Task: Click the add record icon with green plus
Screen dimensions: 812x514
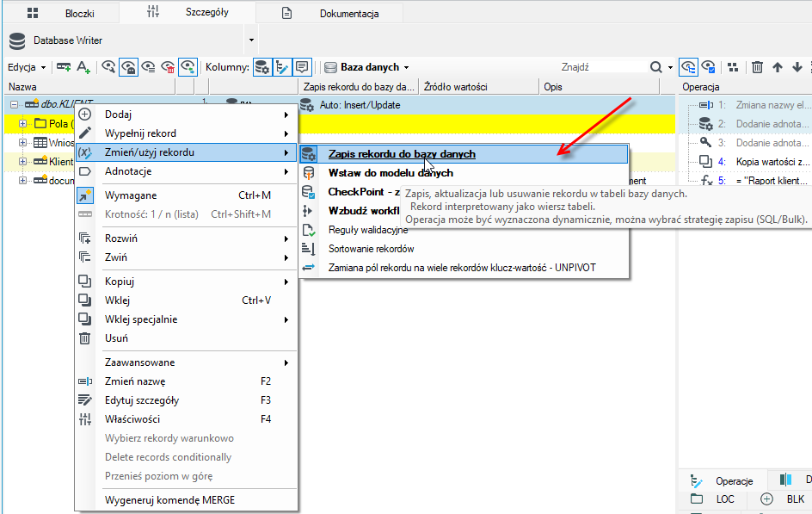Action: (64, 67)
